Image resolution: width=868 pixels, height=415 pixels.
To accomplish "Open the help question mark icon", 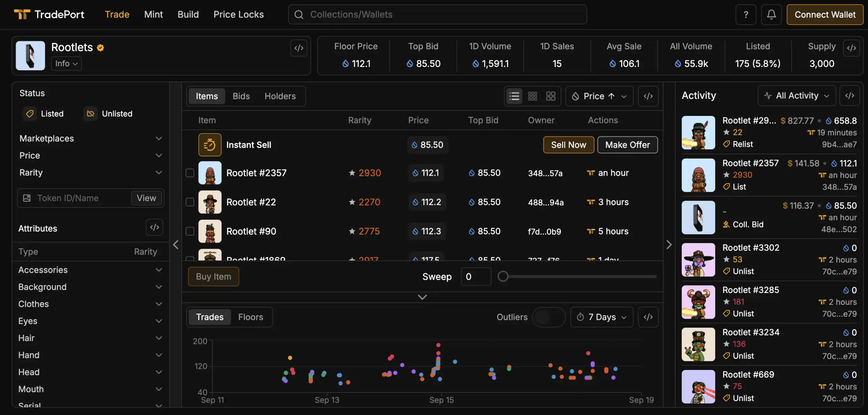I will pyautogui.click(x=746, y=15).
